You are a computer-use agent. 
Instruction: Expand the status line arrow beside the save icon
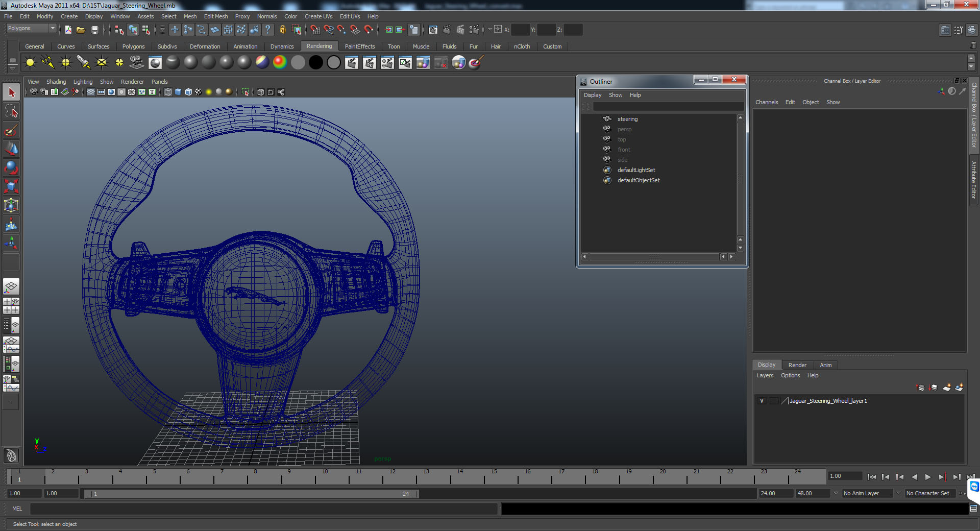click(x=104, y=30)
